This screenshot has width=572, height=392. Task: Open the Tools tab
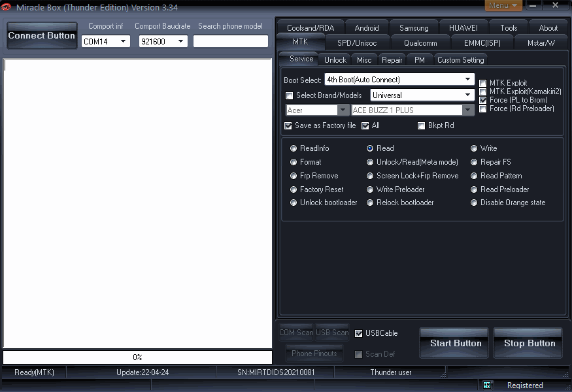pyautogui.click(x=509, y=27)
